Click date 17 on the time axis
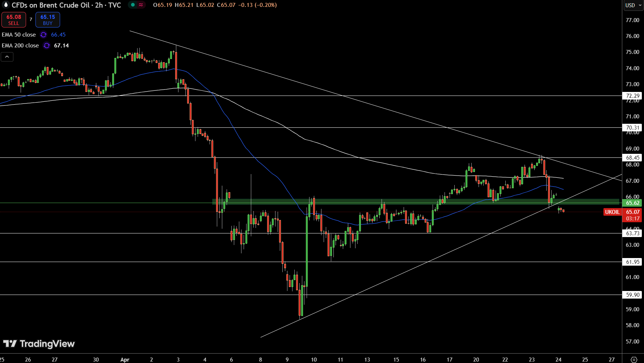Screen dimensions: 644x363 pos(450,359)
